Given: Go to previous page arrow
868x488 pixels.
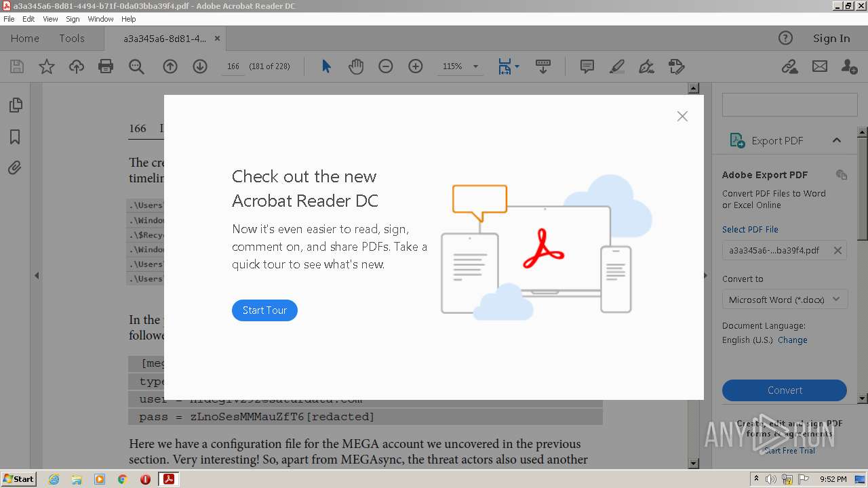Looking at the screenshot, I should click(x=170, y=66).
